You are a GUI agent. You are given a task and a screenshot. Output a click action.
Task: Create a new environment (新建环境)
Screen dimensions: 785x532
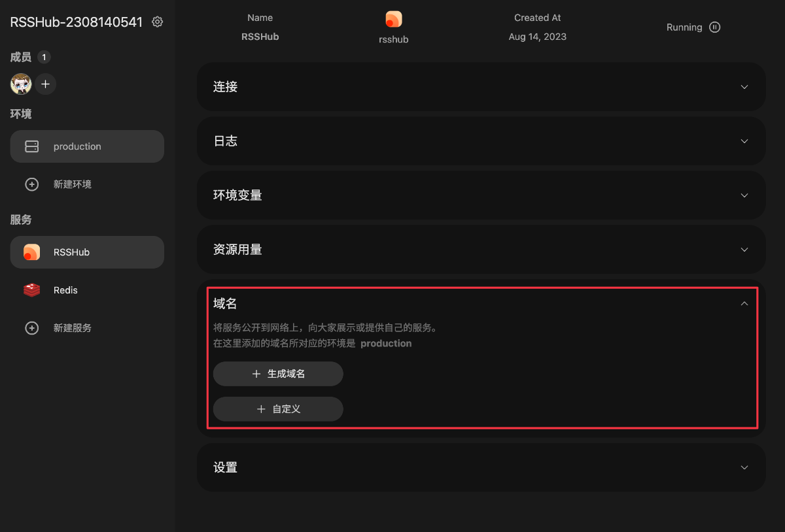click(x=87, y=184)
